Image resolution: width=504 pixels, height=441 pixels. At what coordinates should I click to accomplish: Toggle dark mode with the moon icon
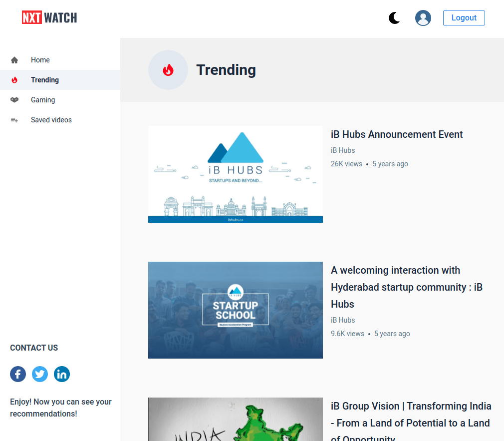coord(394,17)
